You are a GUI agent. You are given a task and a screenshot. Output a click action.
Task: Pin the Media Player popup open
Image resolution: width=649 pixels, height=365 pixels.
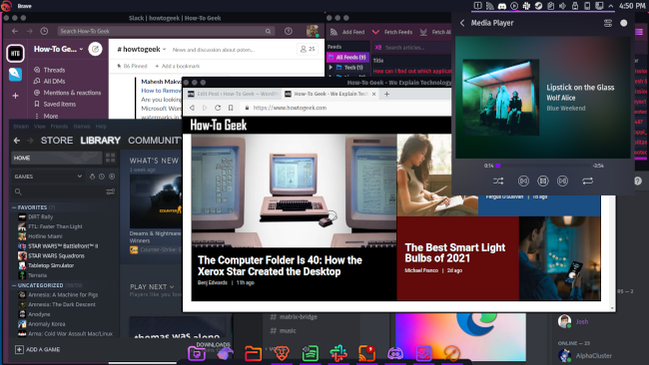point(624,23)
